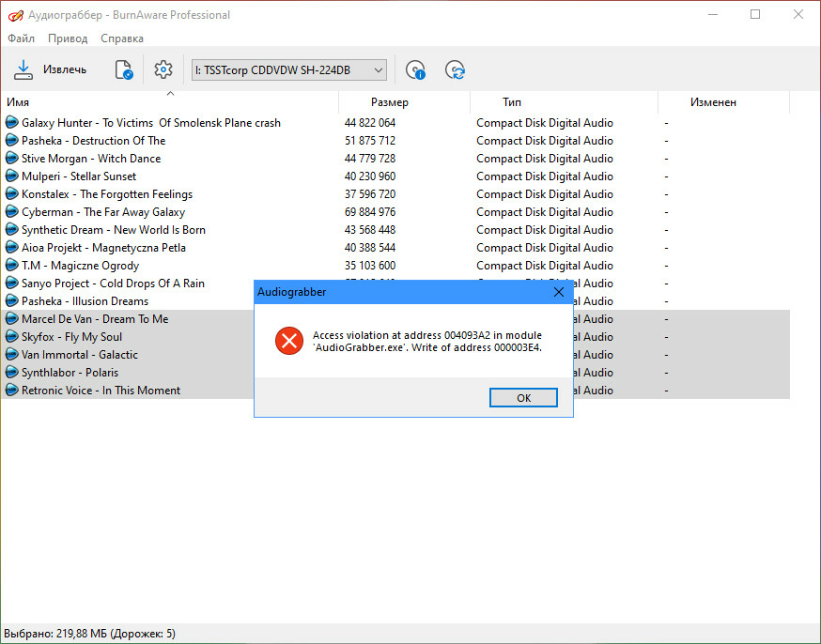The width and height of the screenshot is (821, 644).
Task: Click the access violation error message text
Action: [427, 341]
